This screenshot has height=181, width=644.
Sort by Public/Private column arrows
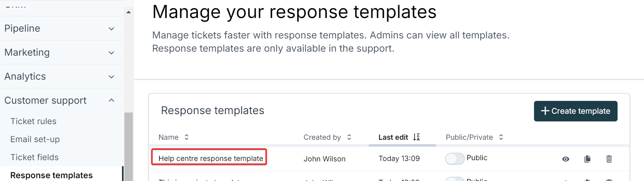tap(501, 137)
